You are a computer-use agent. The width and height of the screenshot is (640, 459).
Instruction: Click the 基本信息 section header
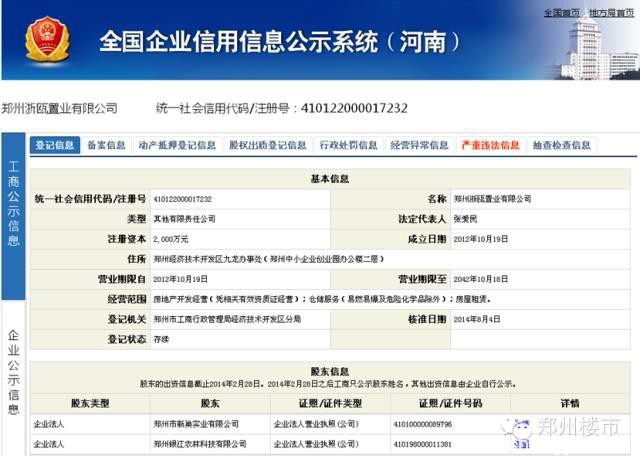(x=330, y=179)
